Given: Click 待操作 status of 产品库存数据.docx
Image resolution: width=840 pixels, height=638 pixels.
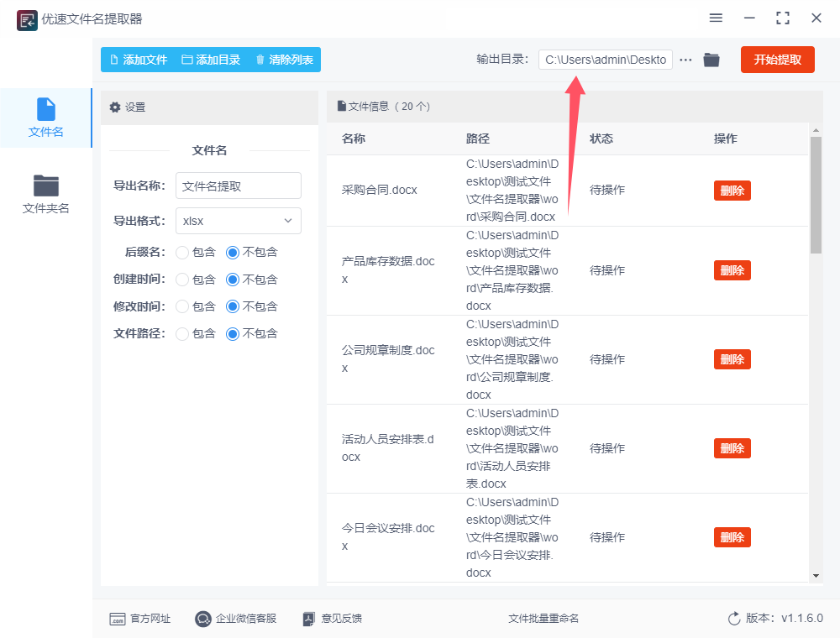Looking at the screenshot, I should (x=607, y=270).
